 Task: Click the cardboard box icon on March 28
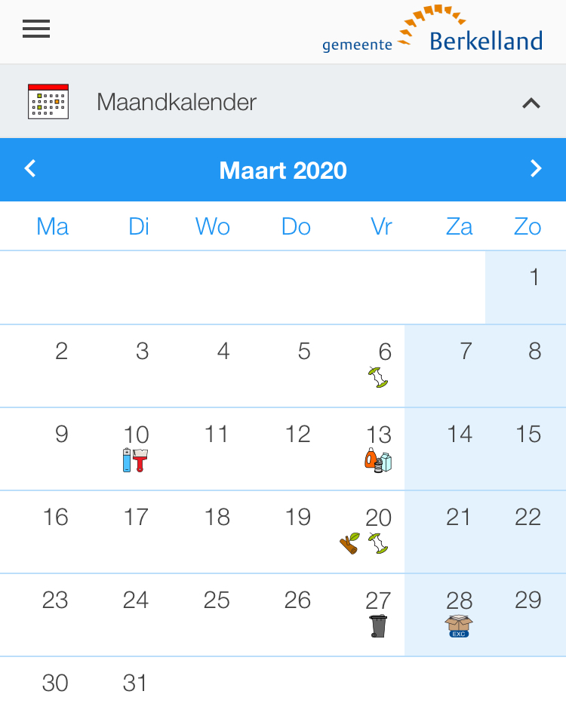click(459, 626)
